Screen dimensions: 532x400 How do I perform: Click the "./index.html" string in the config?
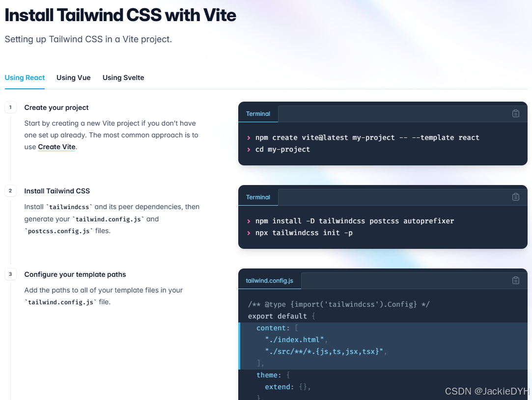click(x=295, y=339)
